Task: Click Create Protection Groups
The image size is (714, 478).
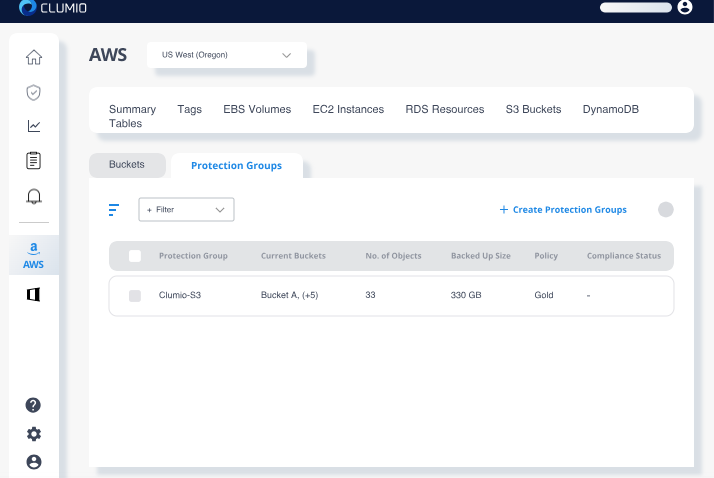Action: point(563,209)
